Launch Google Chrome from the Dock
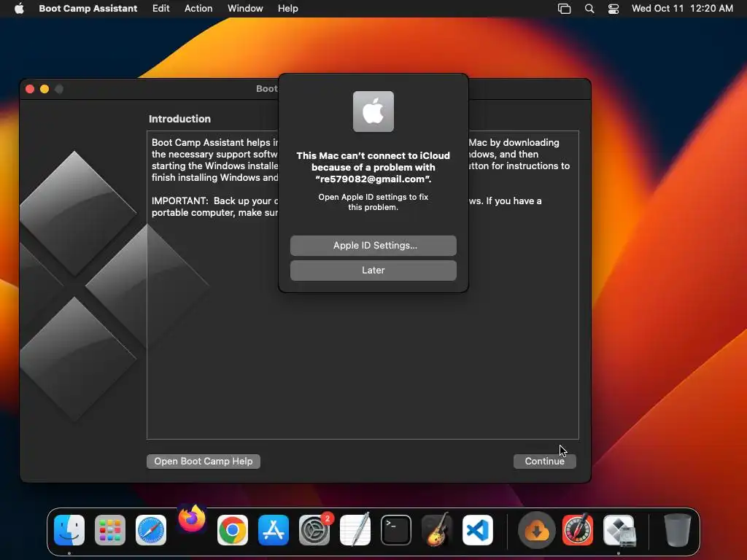Viewport: 747px width, 560px height. [x=233, y=530]
